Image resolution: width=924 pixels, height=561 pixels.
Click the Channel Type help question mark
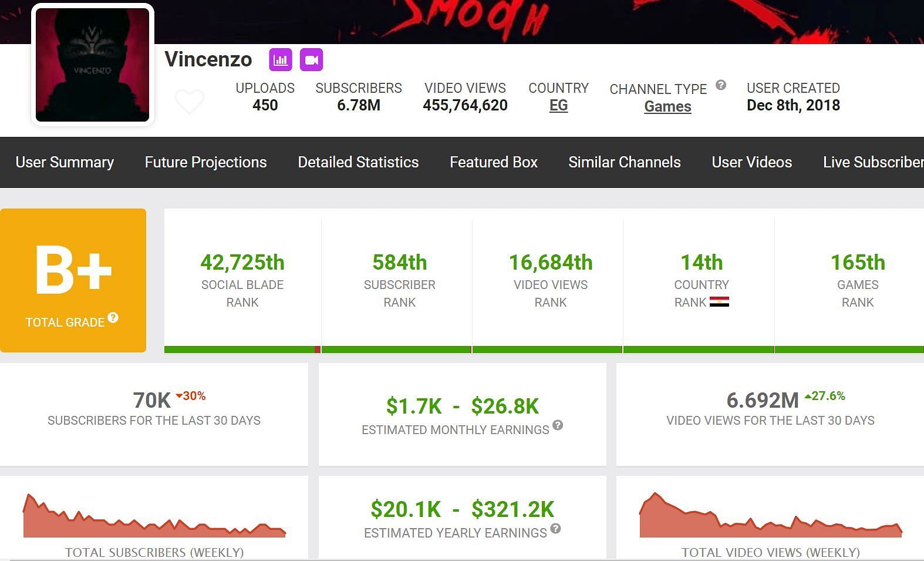click(x=721, y=85)
